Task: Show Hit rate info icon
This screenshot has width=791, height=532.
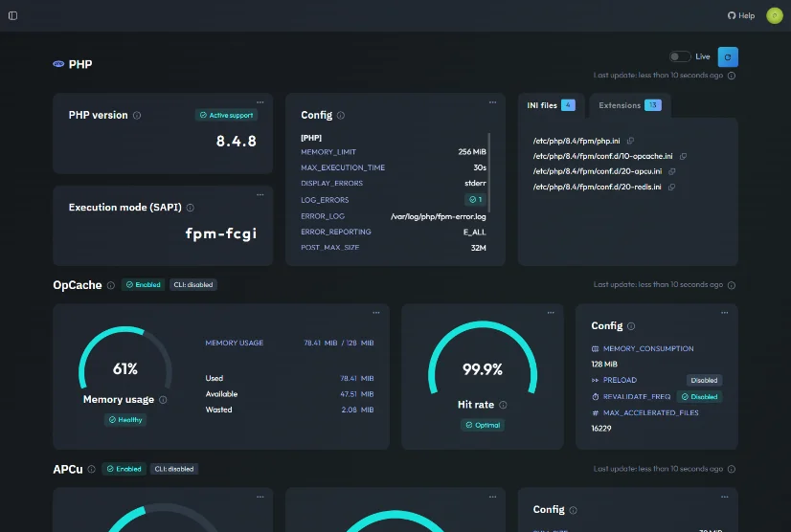Action: (503, 405)
